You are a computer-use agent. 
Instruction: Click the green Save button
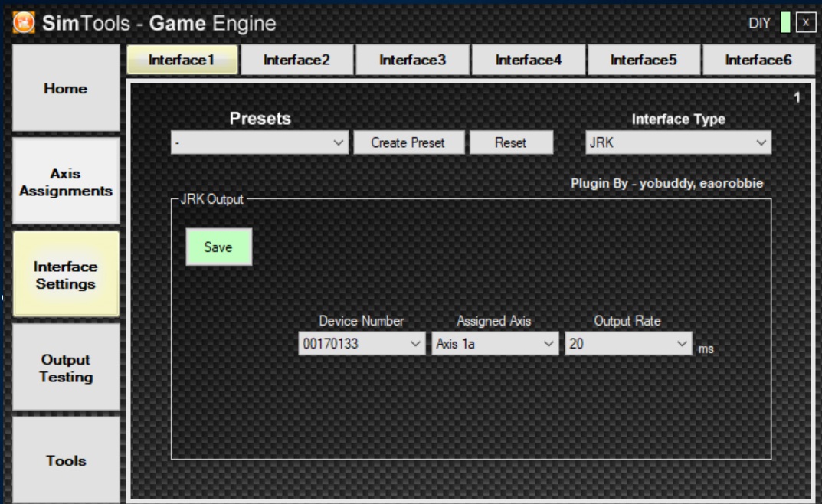(x=218, y=247)
